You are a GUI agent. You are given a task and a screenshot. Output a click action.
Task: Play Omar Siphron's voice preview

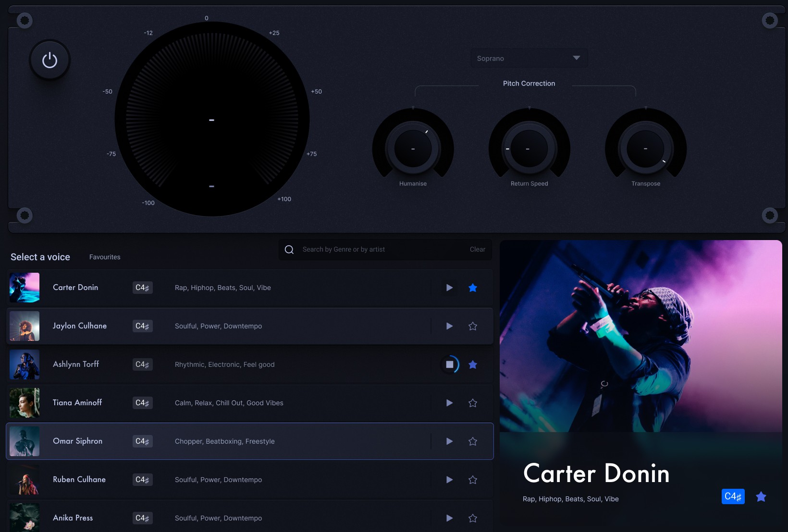[x=449, y=441]
